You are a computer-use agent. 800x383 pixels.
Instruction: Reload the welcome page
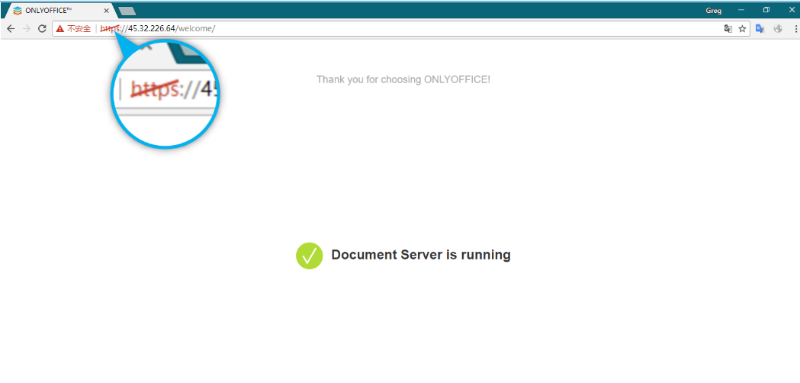(42, 29)
